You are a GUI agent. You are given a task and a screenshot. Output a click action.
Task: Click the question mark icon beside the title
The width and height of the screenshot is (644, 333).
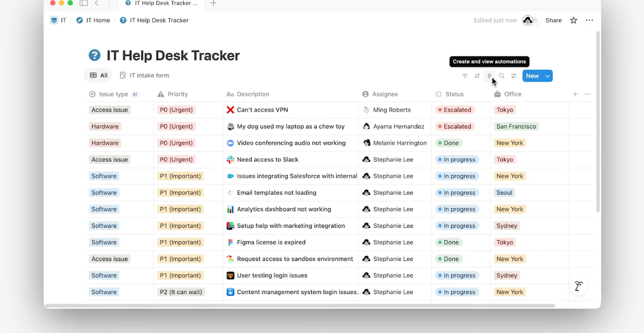pyautogui.click(x=95, y=55)
